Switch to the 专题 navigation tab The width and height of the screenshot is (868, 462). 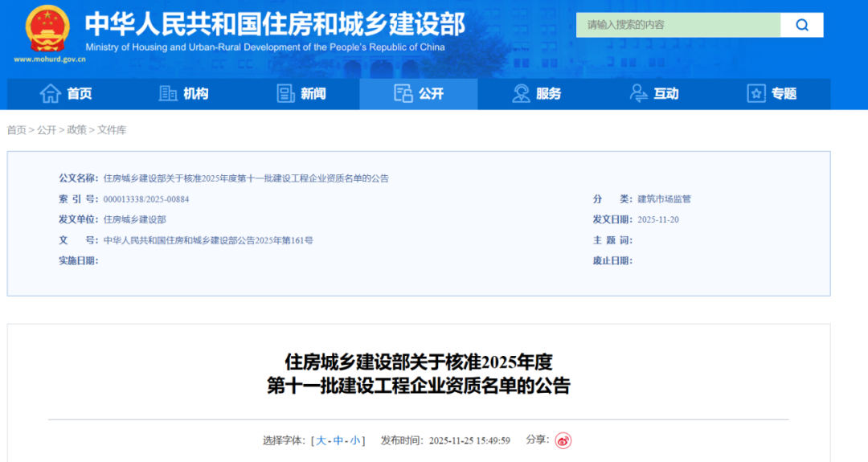(x=783, y=94)
